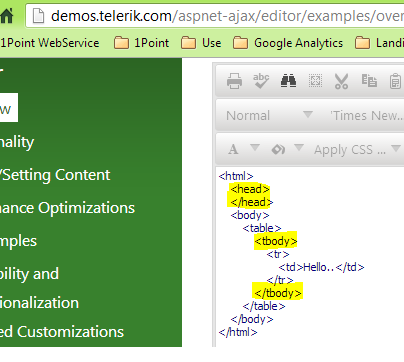Click the highlighted <head> tag
This screenshot has width=404, height=362.
[x=250, y=189]
